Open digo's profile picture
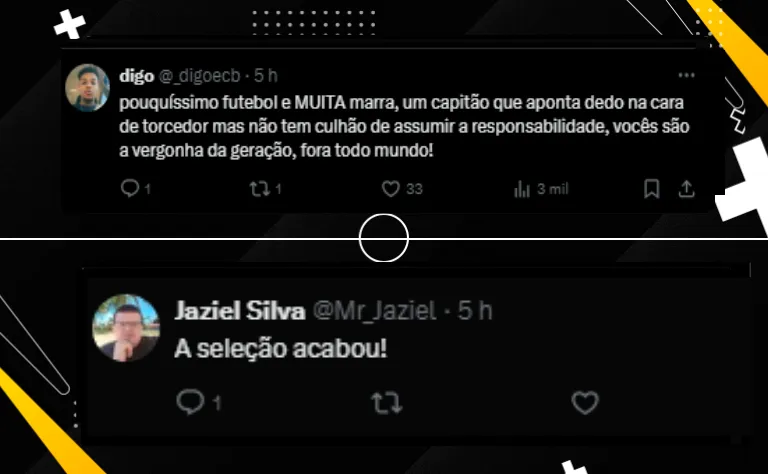The image size is (768, 474). click(x=87, y=88)
